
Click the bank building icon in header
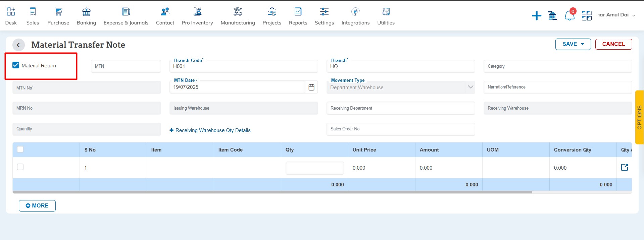click(552, 15)
